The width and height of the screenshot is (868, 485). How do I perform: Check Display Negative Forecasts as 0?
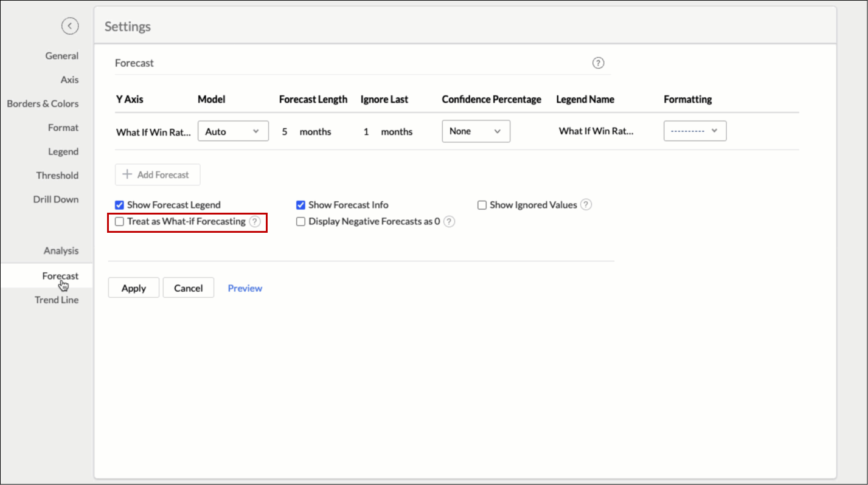coord(300,222)
